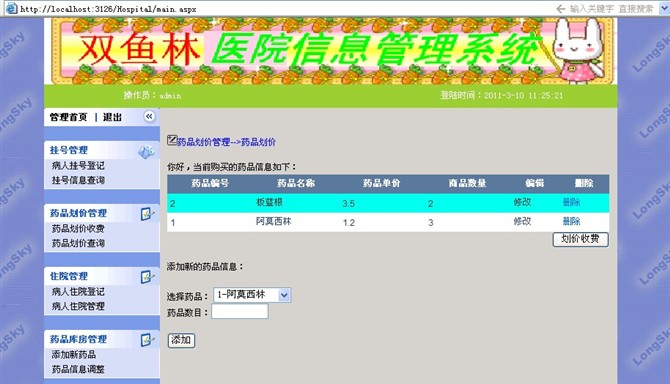Click the browser search keyword box
The width and height of the screenshot is (670, 384).
pyautogui.click(x=611, y=9)
